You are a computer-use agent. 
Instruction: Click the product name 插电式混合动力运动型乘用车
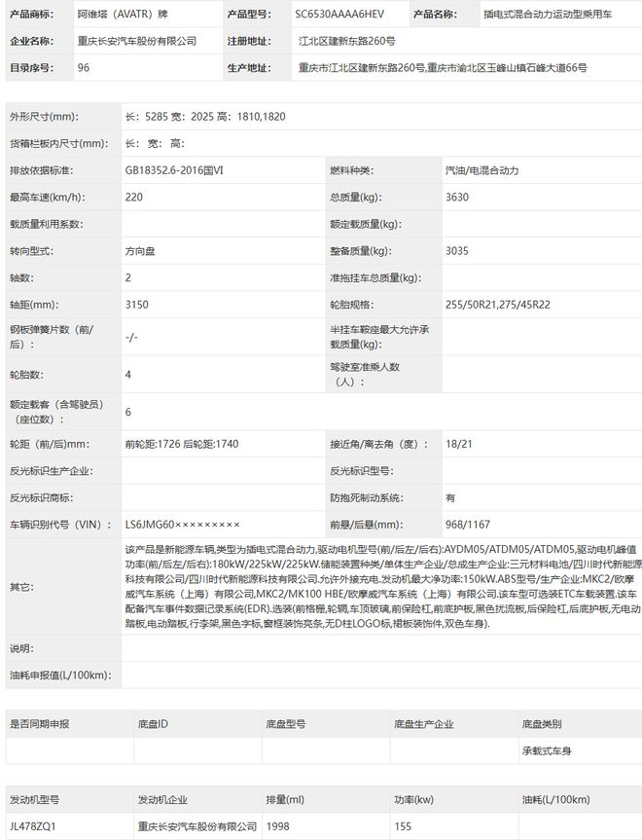[548, 14]
